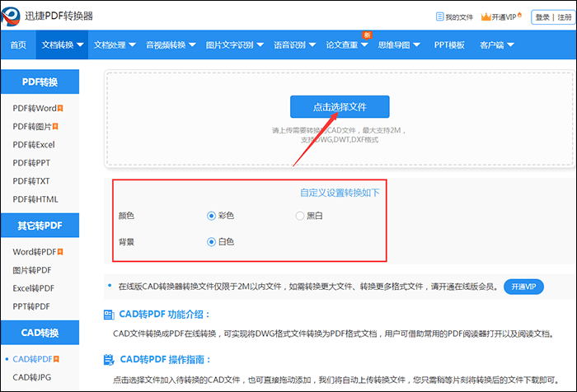Click the blue 开通VIP pill button
Image resolution: width=577 pixels, height=392 pixels.
click(523, 287)
